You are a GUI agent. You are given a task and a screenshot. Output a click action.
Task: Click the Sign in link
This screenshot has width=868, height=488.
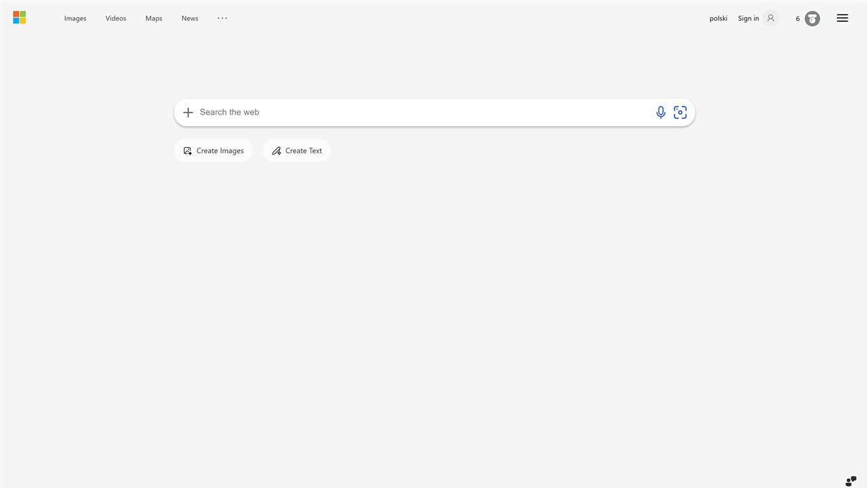[x=749, y=18]
